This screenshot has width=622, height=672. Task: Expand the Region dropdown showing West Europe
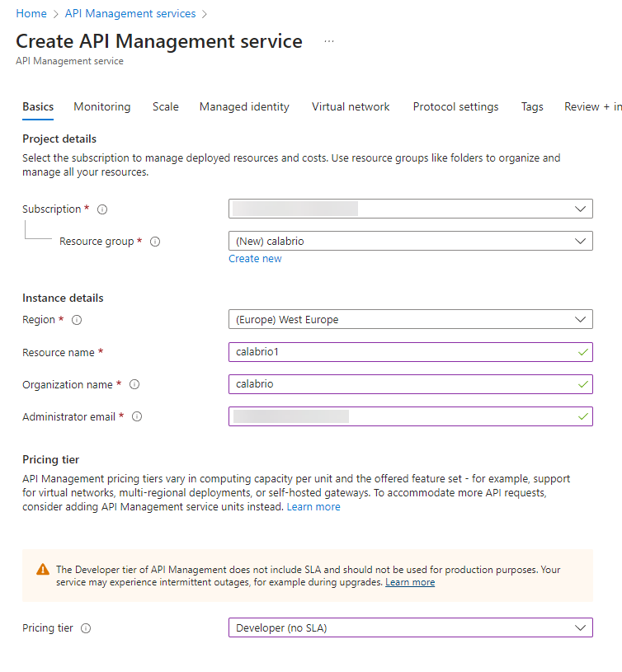(x=411, y=319)
